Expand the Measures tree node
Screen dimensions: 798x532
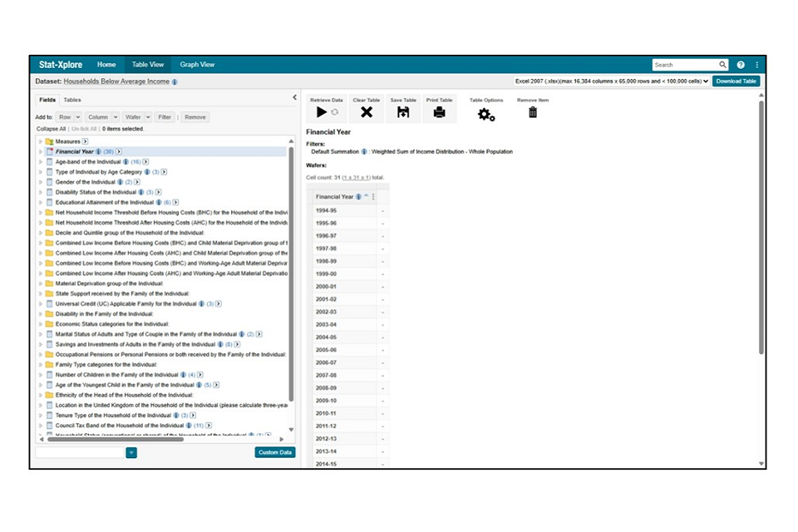pos(40,142)
